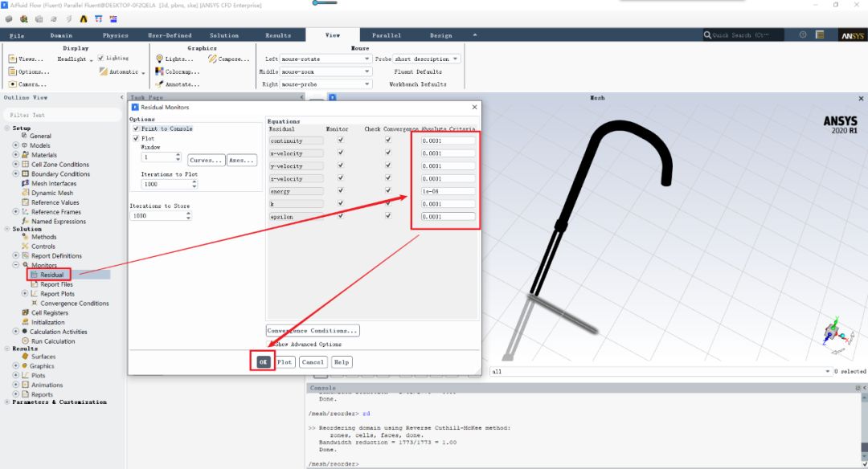Viewport: 868px width, 469px height.
Task: Click the Methods icon under Solution
Action: [25, 237]
